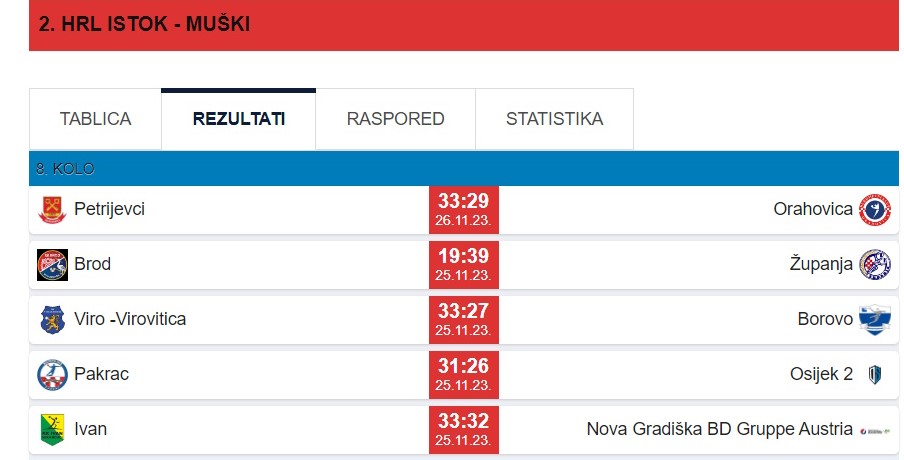
Task: Click the Viro-Virovitica team crest
Action: coord(52,320)
